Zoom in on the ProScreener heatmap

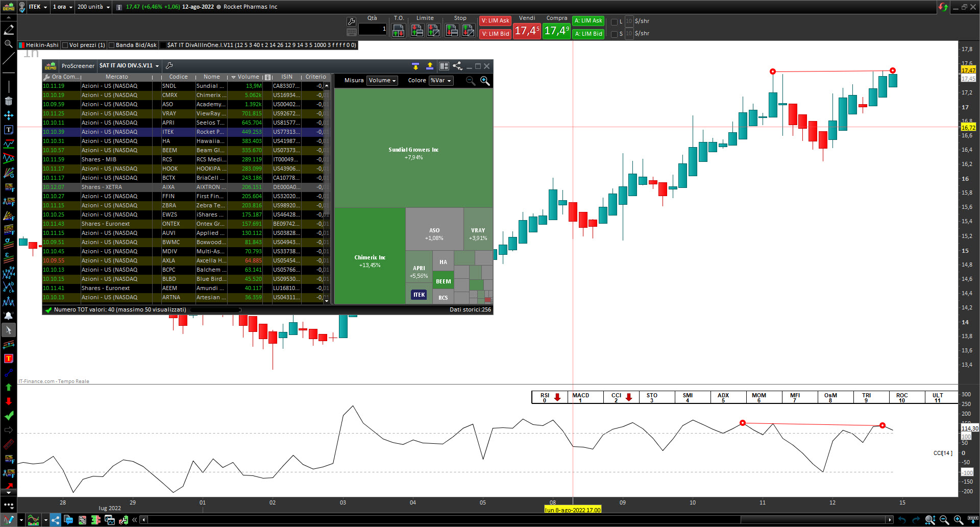pos(485,81)
